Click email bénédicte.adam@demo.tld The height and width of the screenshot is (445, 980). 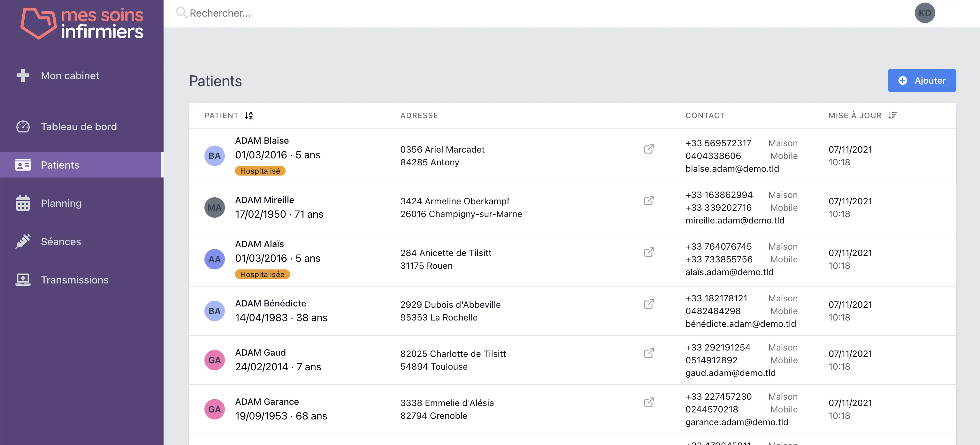point(740,324)
